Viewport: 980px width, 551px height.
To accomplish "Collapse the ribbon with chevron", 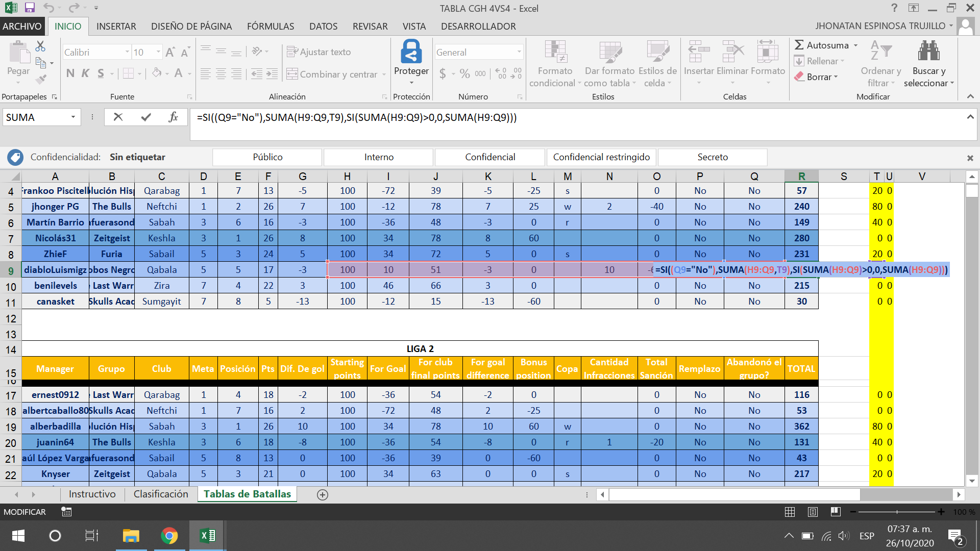I will [970, 96].
